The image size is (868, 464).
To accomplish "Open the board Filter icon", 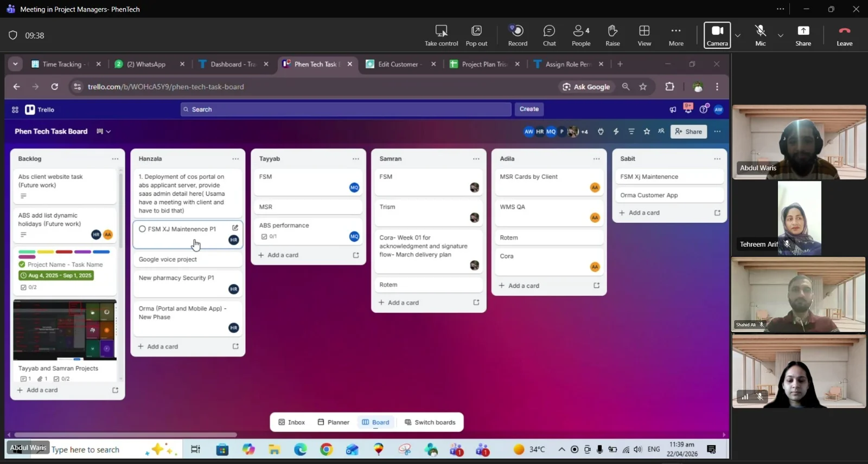I will pyautogui.click(x=631, y=132).
